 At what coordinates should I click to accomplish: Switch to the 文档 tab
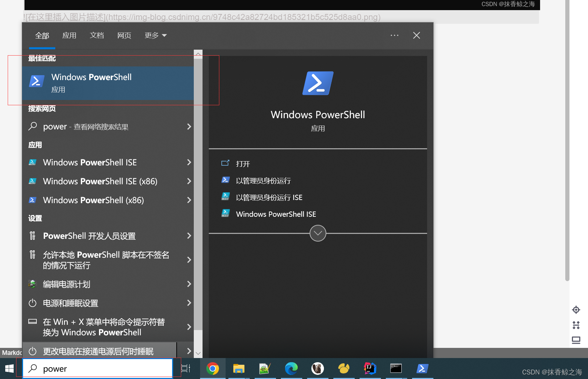click(97, 35)
